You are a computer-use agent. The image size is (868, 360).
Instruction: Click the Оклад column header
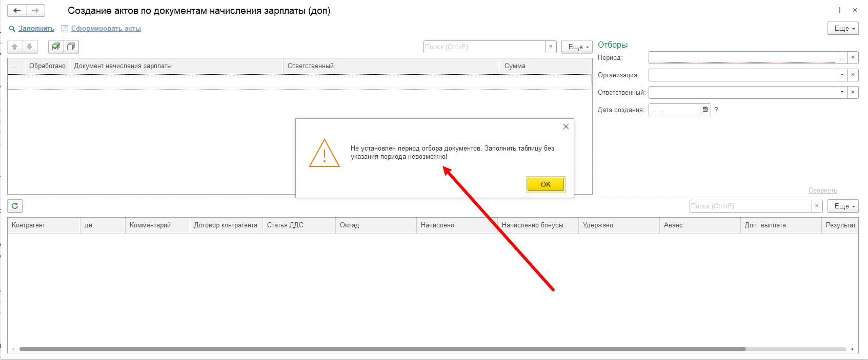pyautogui.click(x=376, y=225)
